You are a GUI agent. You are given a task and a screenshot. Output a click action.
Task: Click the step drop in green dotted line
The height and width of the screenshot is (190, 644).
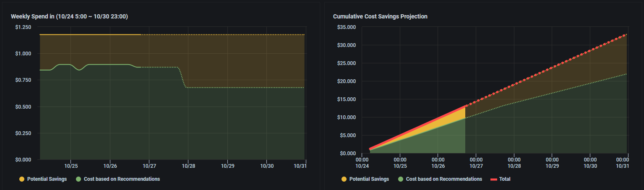[x=183, y=78]
